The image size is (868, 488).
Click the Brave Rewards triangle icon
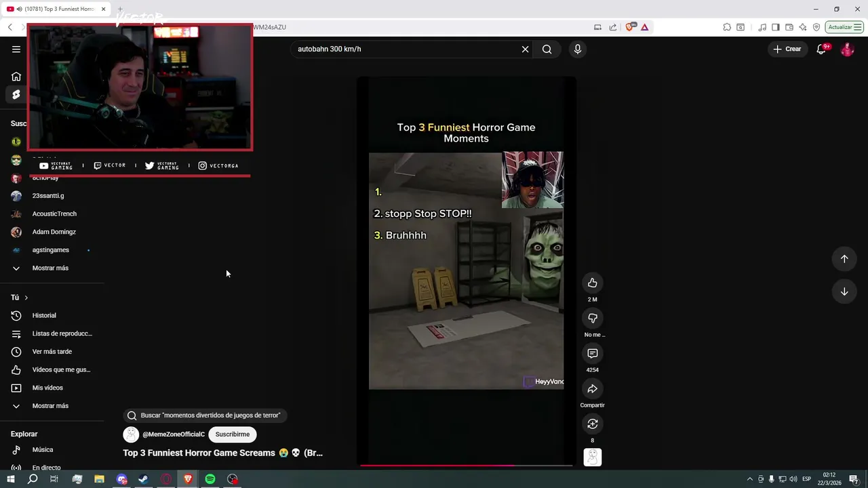[644, 27]
